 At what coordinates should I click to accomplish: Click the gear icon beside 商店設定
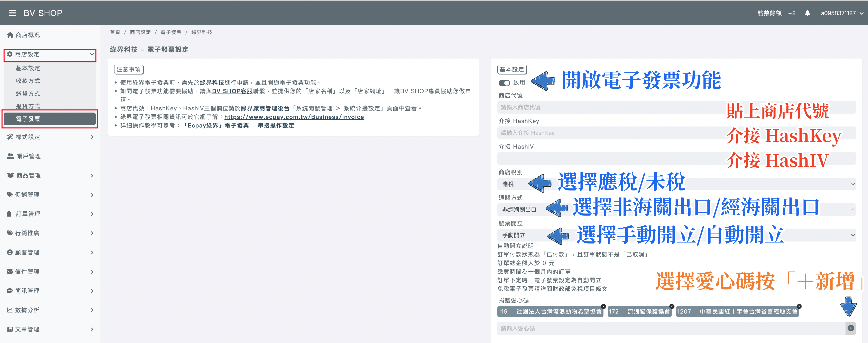10,54
